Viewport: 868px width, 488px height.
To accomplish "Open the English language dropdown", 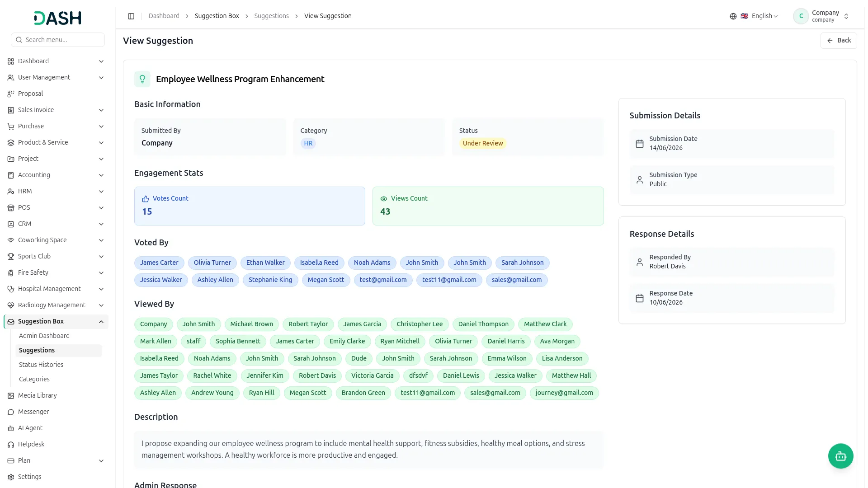I will point(759,16).
